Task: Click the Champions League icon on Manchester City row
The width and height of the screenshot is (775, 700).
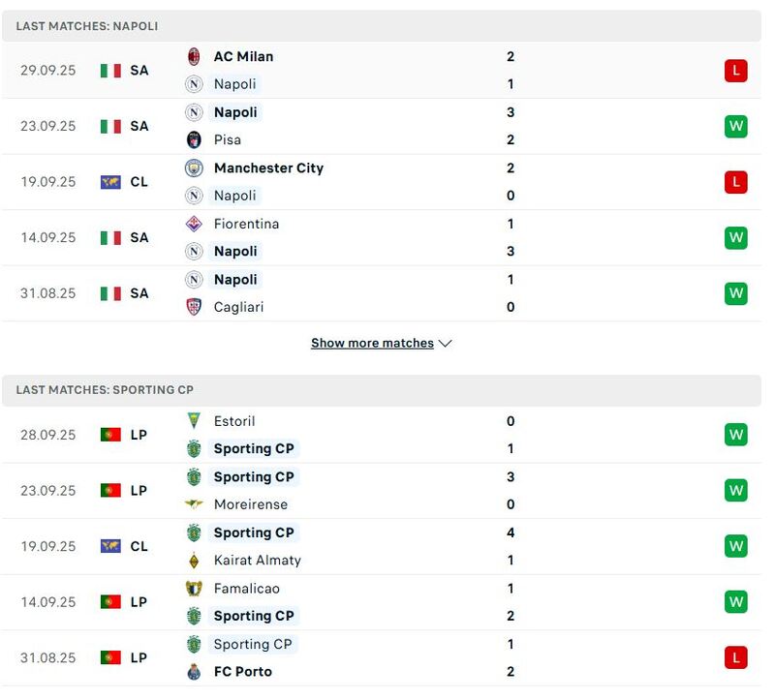Action: pyautogui.click(x=110, y=181)
